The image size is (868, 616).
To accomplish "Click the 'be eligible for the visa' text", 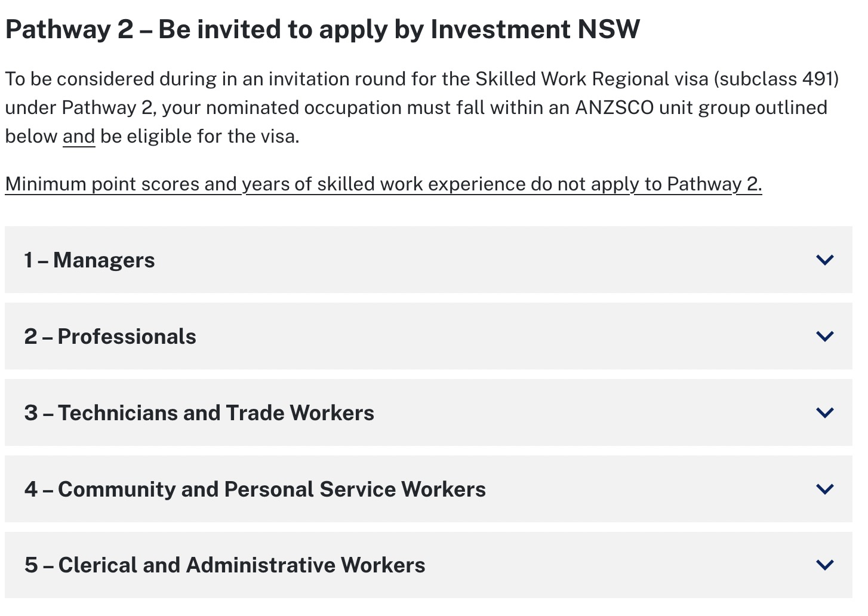I will [x=199, y=137].
